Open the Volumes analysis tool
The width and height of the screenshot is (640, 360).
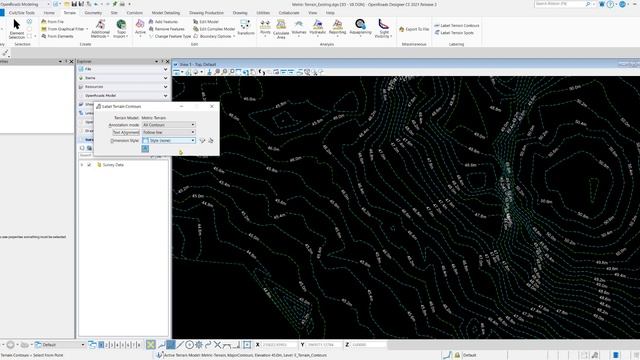click(299, 28)
